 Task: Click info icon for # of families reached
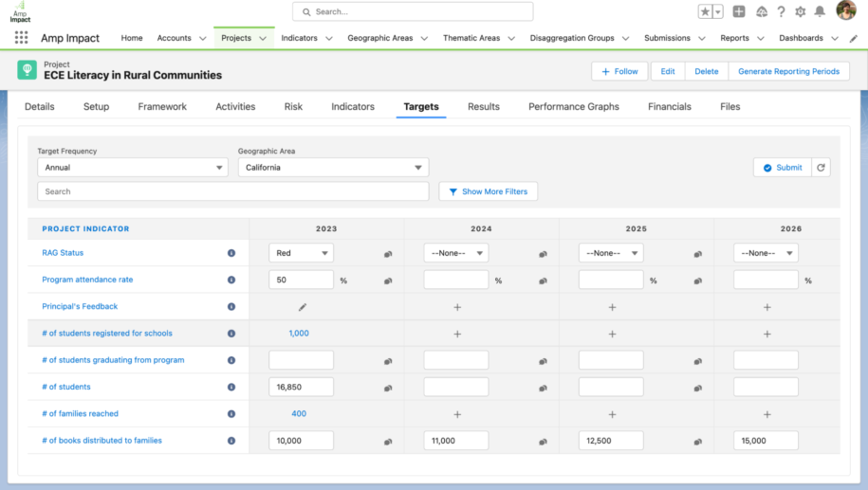pyautogui.click(x=231, y=413)
